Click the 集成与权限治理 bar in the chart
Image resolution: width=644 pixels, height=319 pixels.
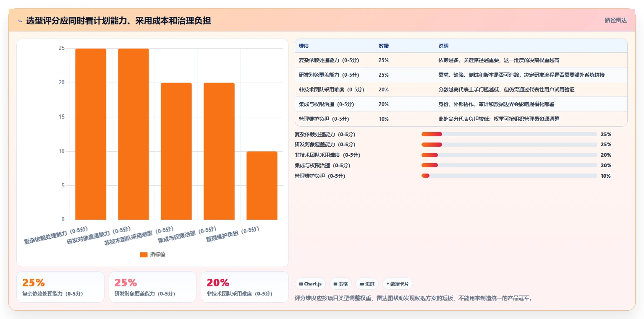coord(219,151)
